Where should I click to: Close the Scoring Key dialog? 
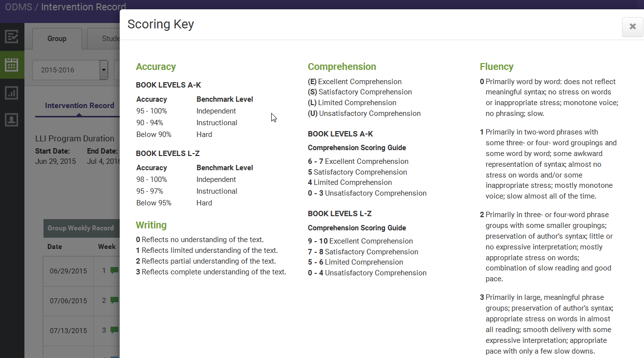(632, 27)
